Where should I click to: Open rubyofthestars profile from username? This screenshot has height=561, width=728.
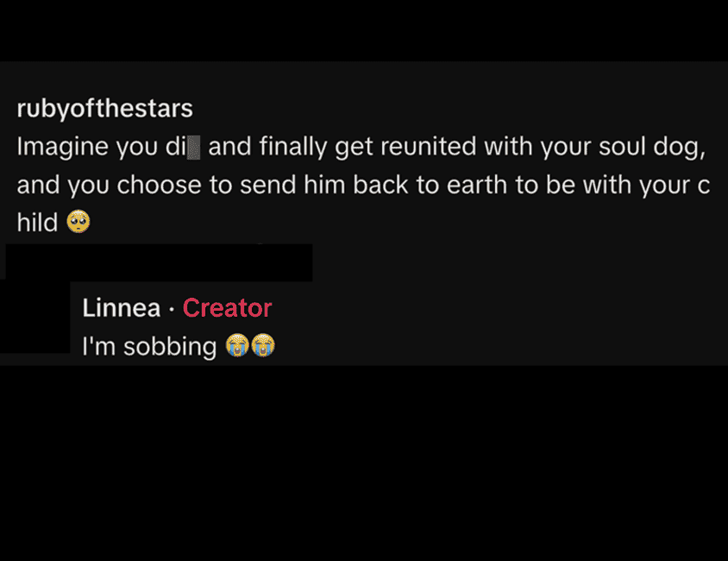(x=104, y=110)
